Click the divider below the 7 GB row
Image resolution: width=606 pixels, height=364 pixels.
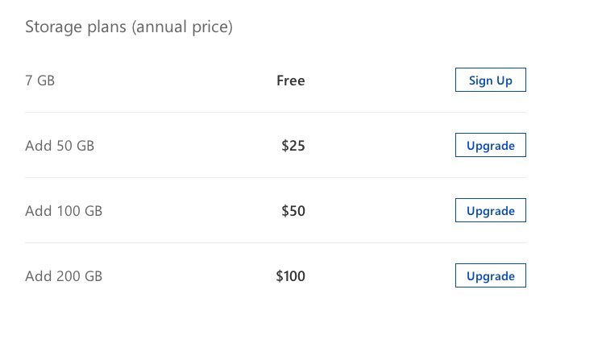pos(275,113)
